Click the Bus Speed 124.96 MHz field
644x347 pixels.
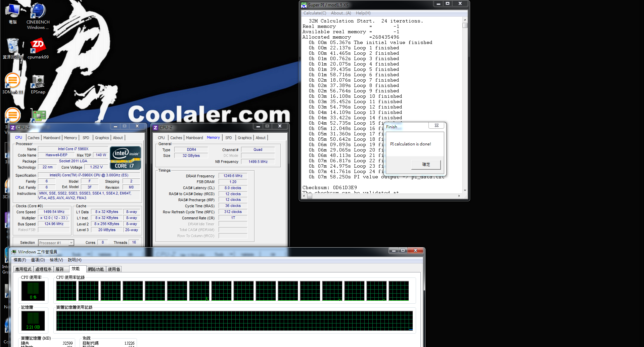click(54, 224)
